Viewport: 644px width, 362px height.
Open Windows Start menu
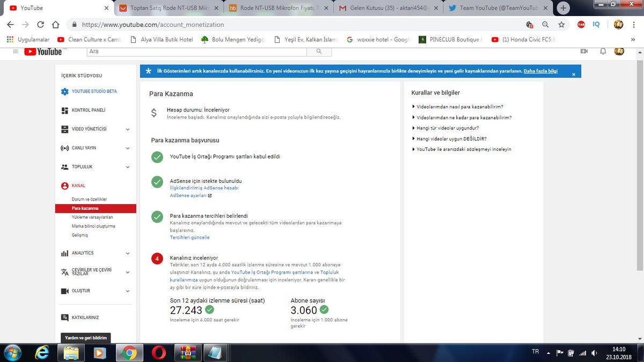12,352
